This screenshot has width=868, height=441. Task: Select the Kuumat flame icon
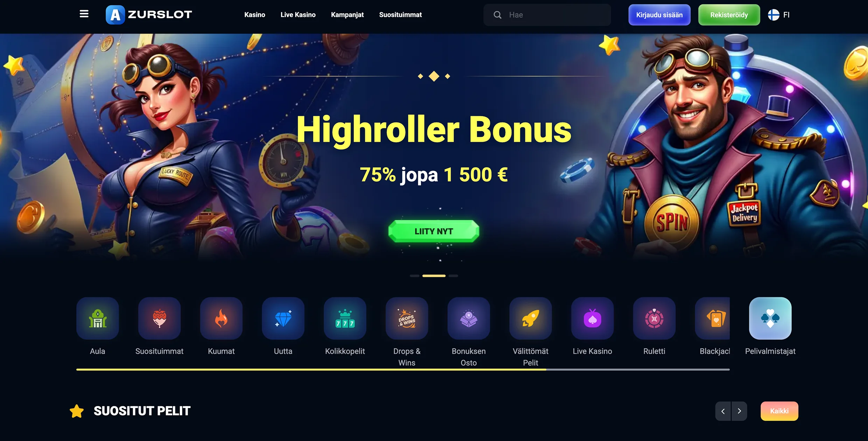point(221,318)
